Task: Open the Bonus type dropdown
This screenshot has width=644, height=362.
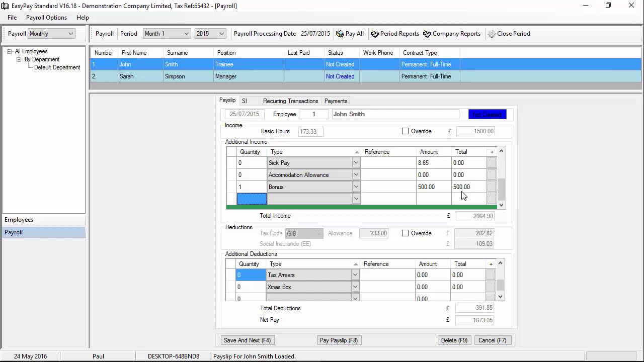Action: pos(356,187)
